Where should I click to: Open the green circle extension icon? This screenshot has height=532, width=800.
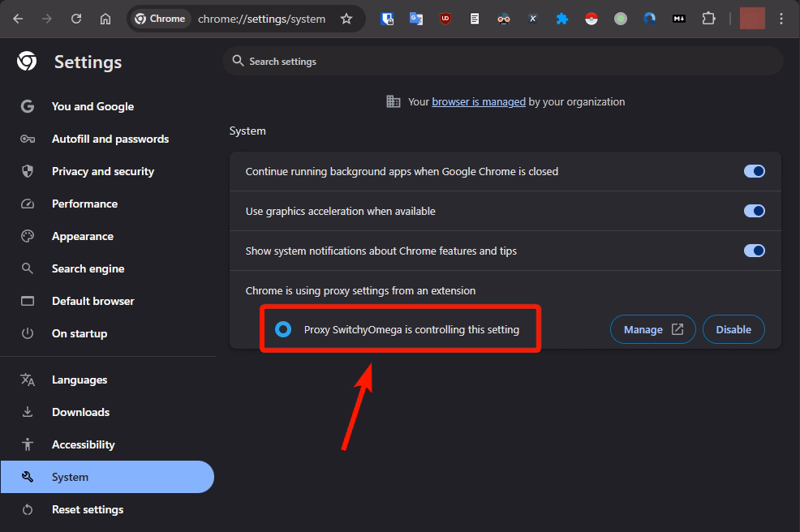621,19
